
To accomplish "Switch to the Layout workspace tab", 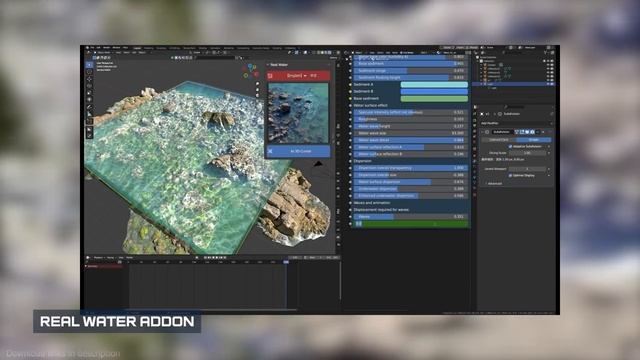I will coord(138,48).
